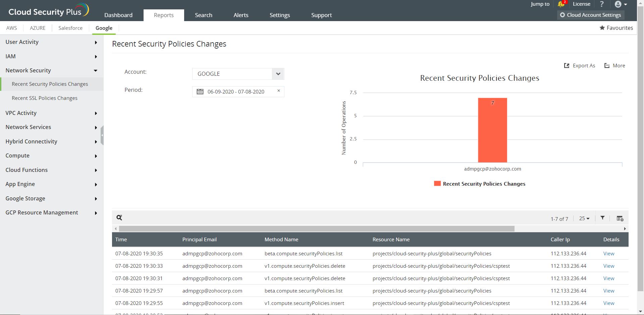The width and height of the screenshot is (644, 315).
Task: Click the Export As button
Action: [x=580, y=66]
